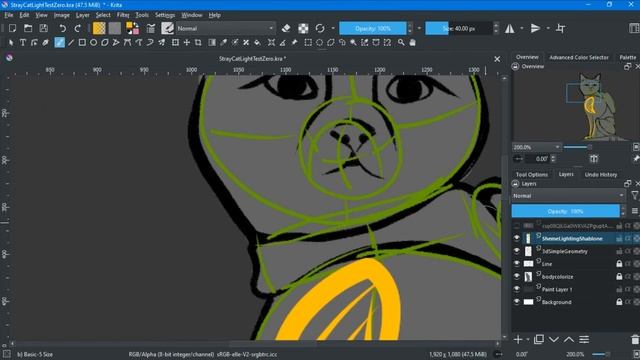Expand the add layer type dropdown arrow
Screen dimensions: 640x360
coord(528,340)
